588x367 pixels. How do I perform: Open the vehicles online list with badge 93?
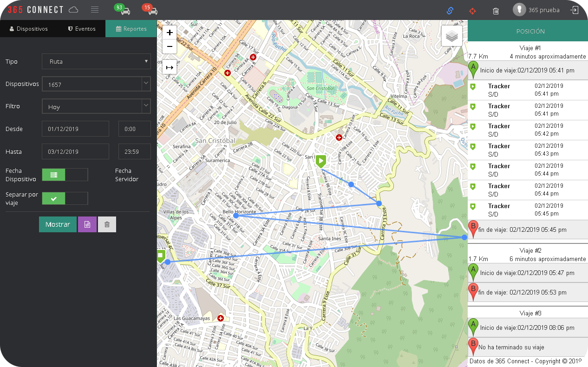click(122, 9)
